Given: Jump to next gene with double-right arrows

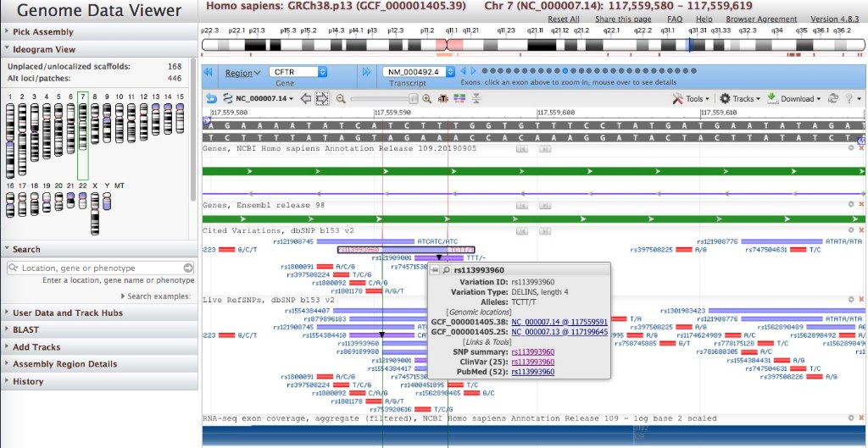Looking at the screenshot, I should click(x=366, y=72).
